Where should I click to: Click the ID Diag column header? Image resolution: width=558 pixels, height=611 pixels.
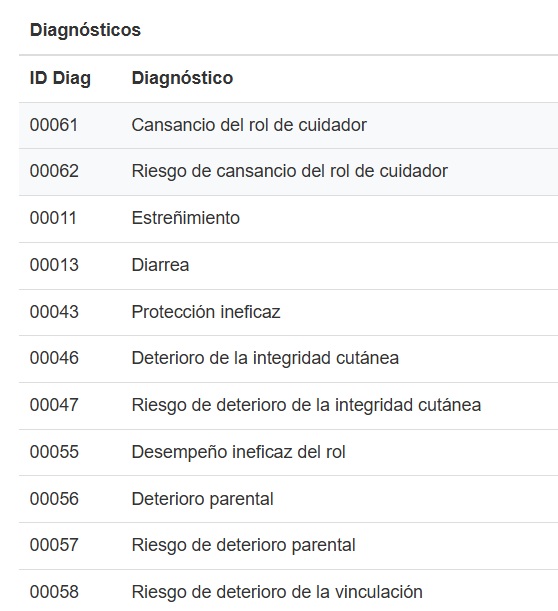click(60, 78)
